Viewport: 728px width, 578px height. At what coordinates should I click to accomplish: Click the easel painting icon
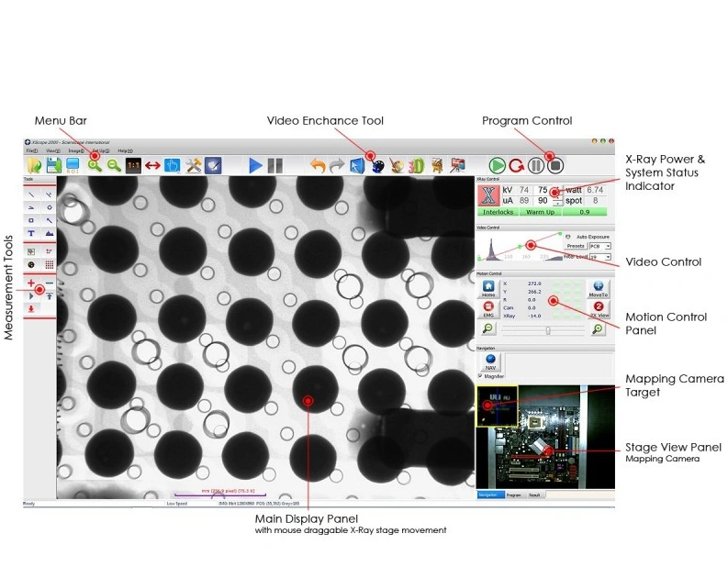[437, 166]
